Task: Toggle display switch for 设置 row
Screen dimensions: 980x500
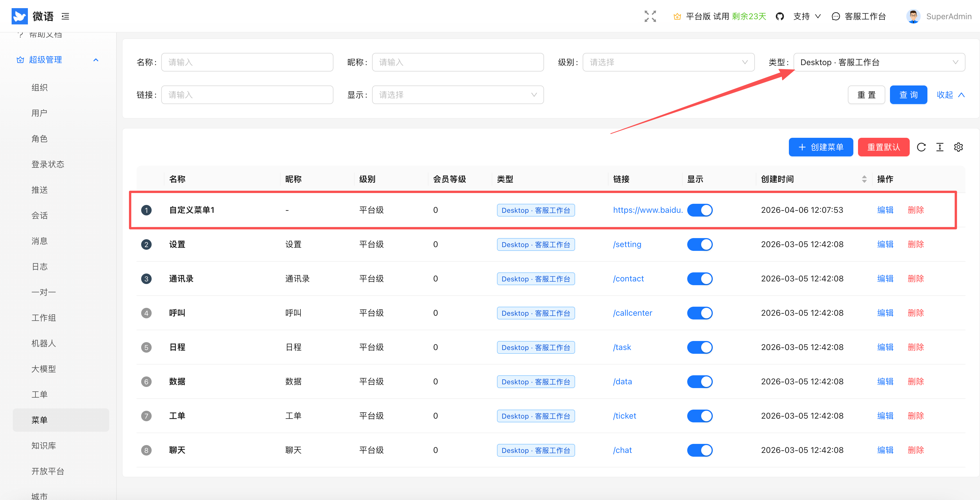Action: 700,244
